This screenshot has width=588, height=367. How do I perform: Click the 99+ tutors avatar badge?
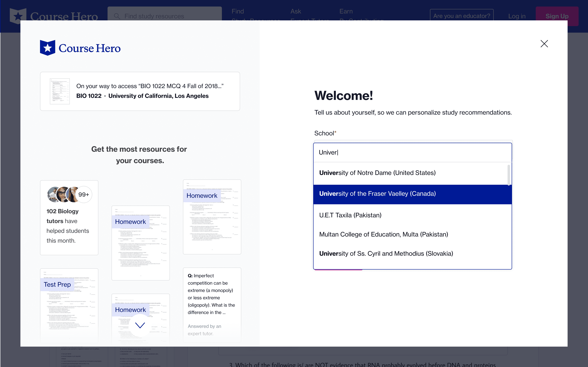(x=84, y=195)
